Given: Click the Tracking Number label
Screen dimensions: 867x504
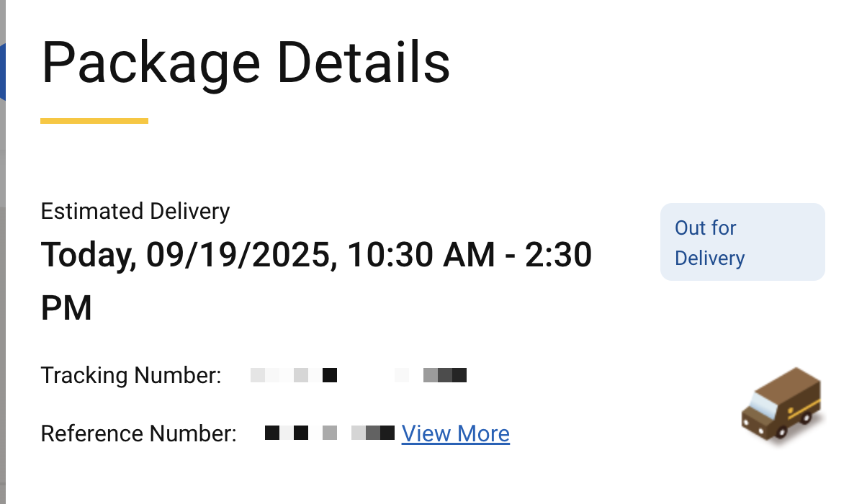Looking at the screenshot, I should (131, 375).
